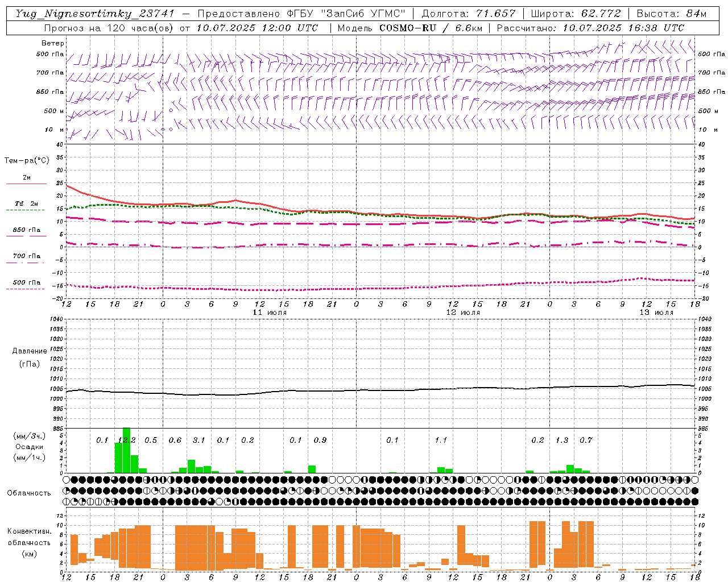Click the 1.1 precipitation total
728x582 pixels.
point(441,440)
